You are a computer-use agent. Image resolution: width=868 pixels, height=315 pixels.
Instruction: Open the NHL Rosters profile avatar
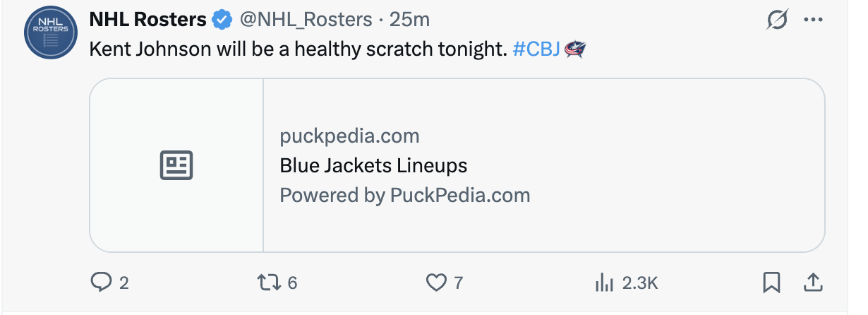coord(51,32)
